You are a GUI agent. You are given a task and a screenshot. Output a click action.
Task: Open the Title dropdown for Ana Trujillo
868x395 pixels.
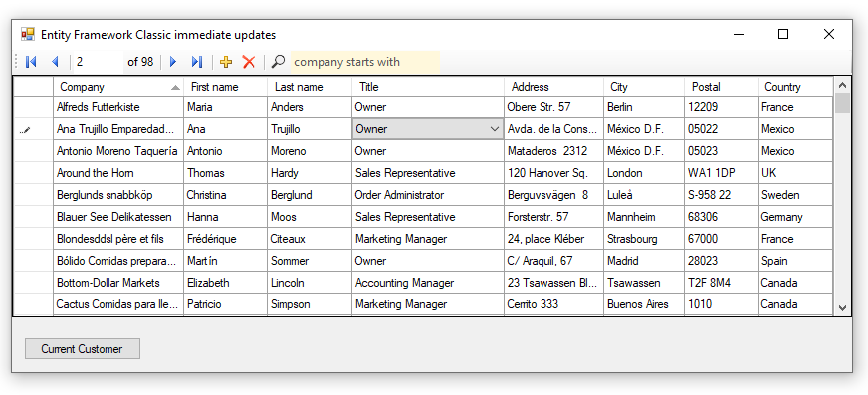[x=495, y=129]
